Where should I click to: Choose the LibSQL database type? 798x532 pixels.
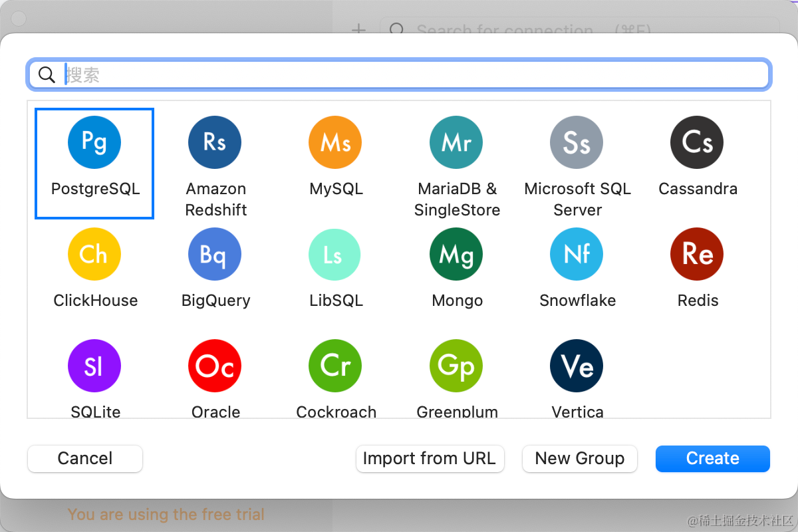coord(335,254)
